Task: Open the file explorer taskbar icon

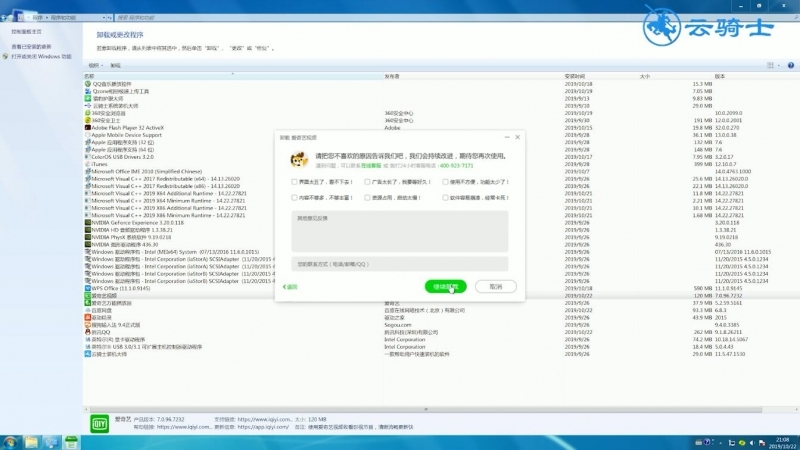Action: [x=31, y=442]
